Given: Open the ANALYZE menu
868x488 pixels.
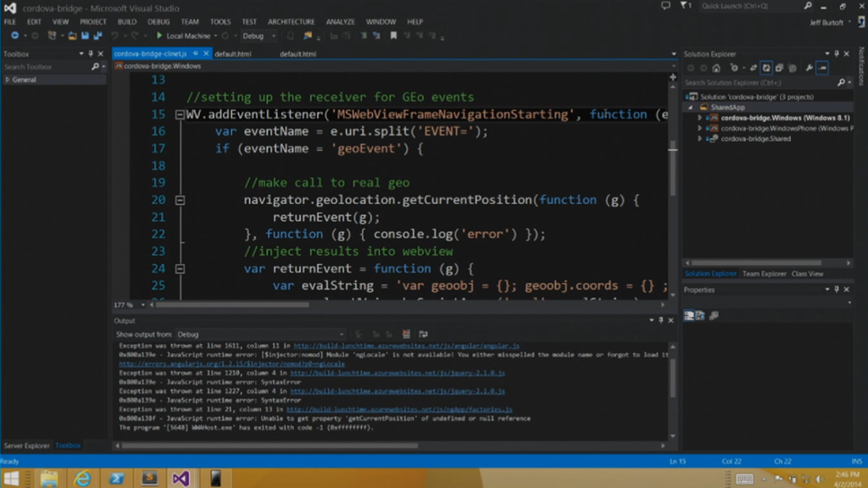Looking at the screenshot, I should pyautogui.click(x=341, y=21).
